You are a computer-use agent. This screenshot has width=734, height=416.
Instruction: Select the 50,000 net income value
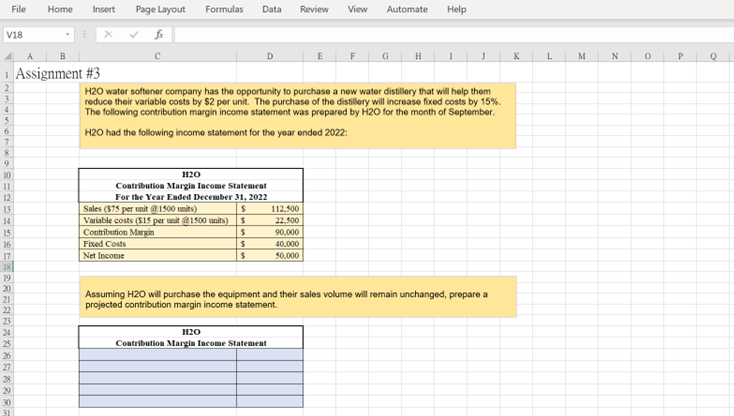coord(270,255)
